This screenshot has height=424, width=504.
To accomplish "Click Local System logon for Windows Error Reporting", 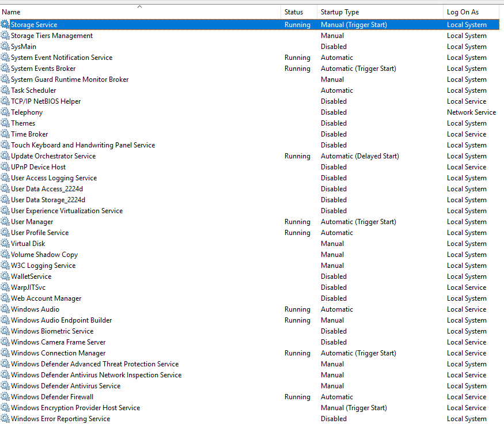I will pyautogui.click(x=467, y=418).
